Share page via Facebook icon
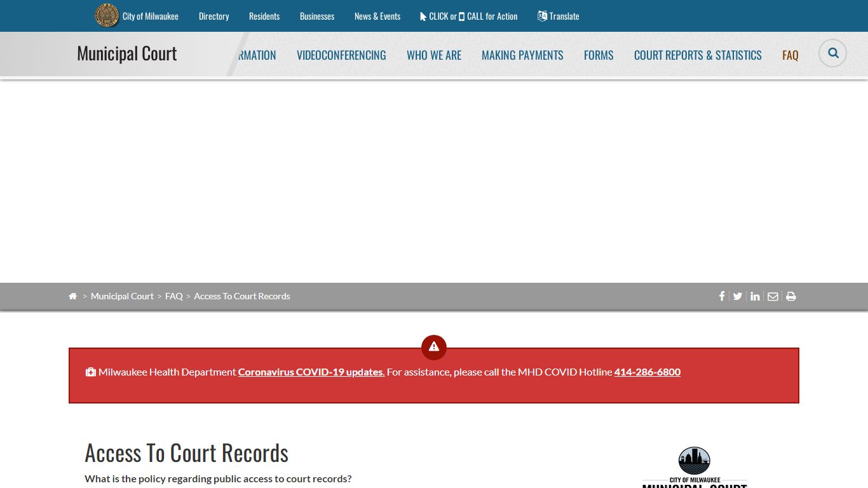 click(x=722, y=296)
